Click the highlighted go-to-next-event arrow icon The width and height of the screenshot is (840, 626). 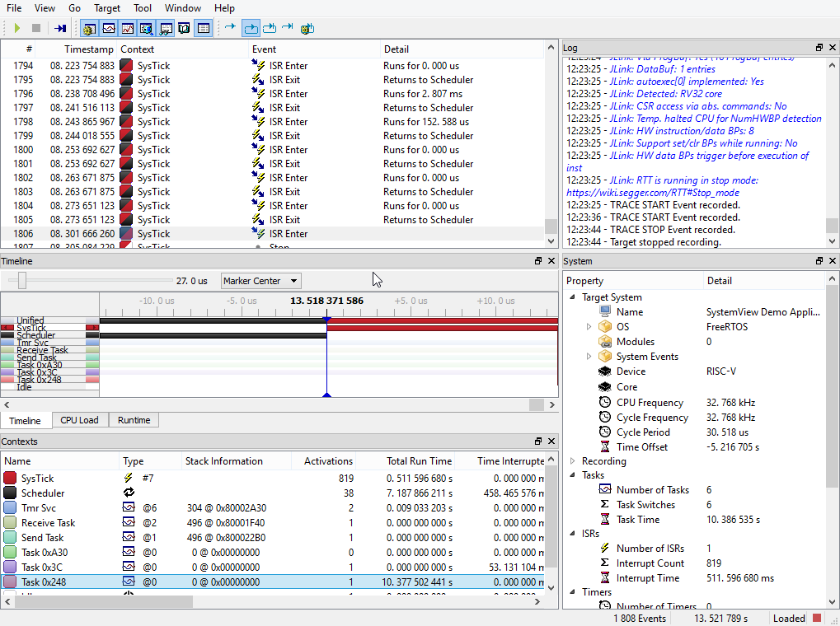(x=251, y=27)
